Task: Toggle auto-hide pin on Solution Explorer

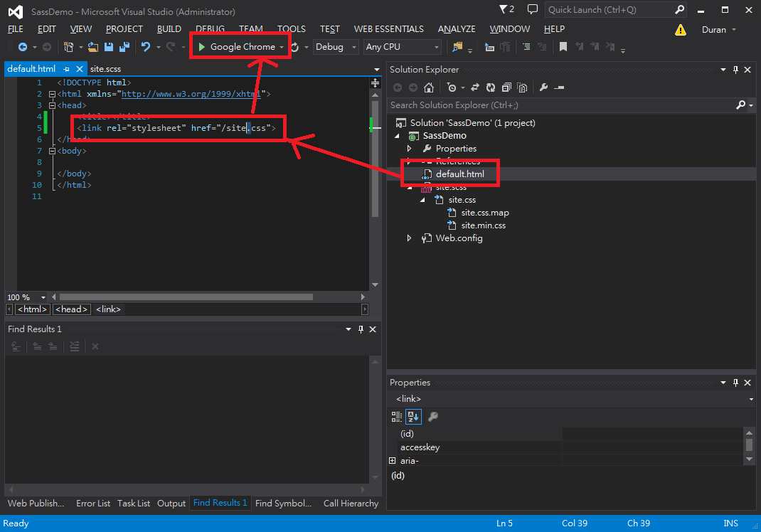Action: coord(736,70)
